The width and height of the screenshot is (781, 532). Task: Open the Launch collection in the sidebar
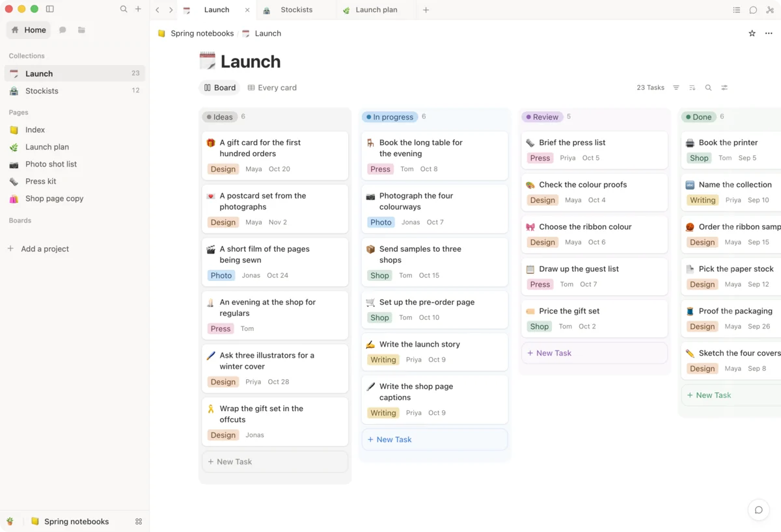click(x=75, y=73)
